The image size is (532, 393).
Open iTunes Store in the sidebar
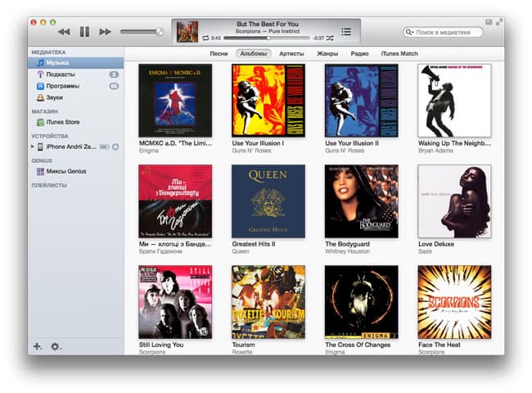[x=76, y=122]
